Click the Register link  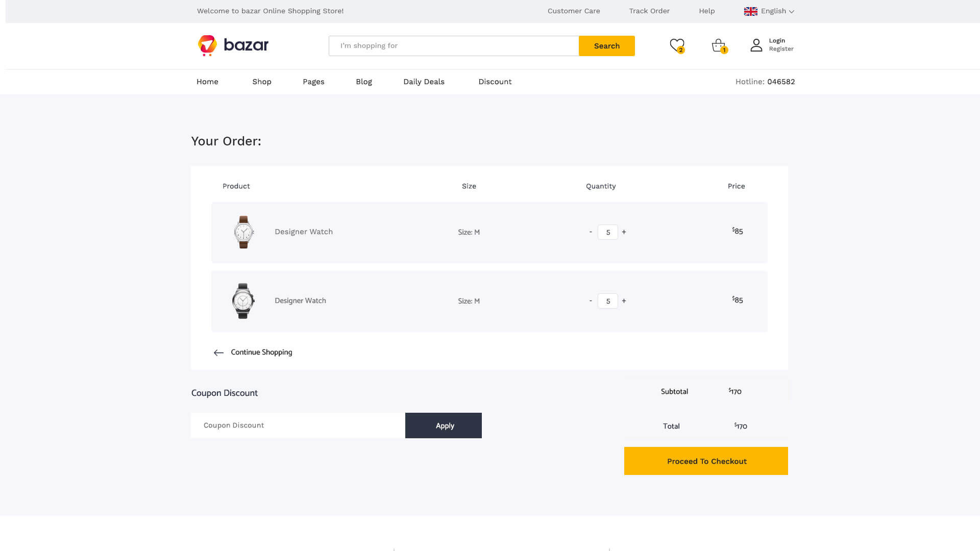click(781, 49)
